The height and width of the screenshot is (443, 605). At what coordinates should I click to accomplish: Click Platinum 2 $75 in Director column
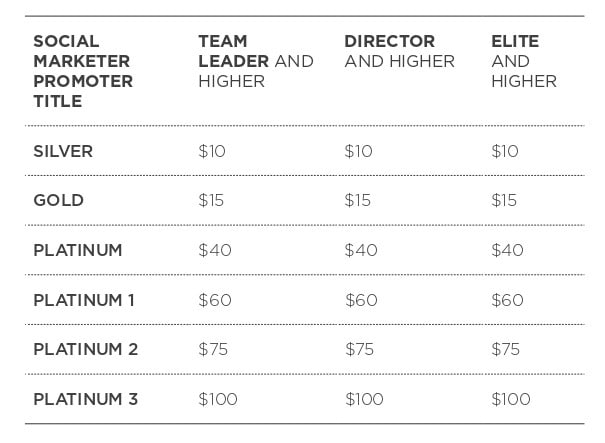click(x=360, y=349)
